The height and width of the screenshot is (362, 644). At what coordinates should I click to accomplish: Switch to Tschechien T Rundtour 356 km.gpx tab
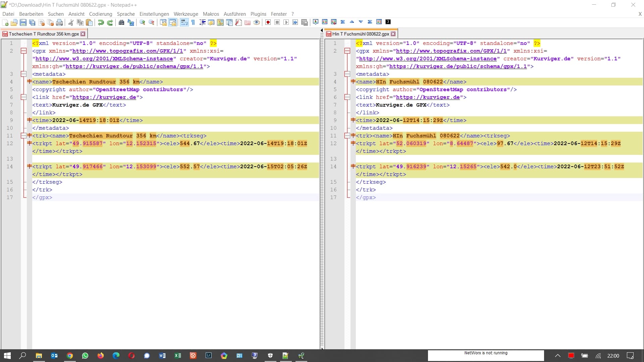(44, 34)
